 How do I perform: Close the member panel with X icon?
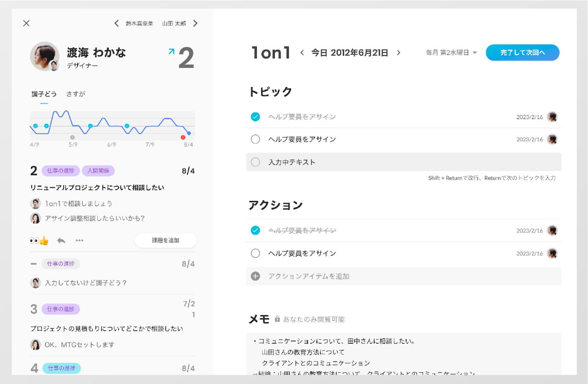(x=26, y=24)
